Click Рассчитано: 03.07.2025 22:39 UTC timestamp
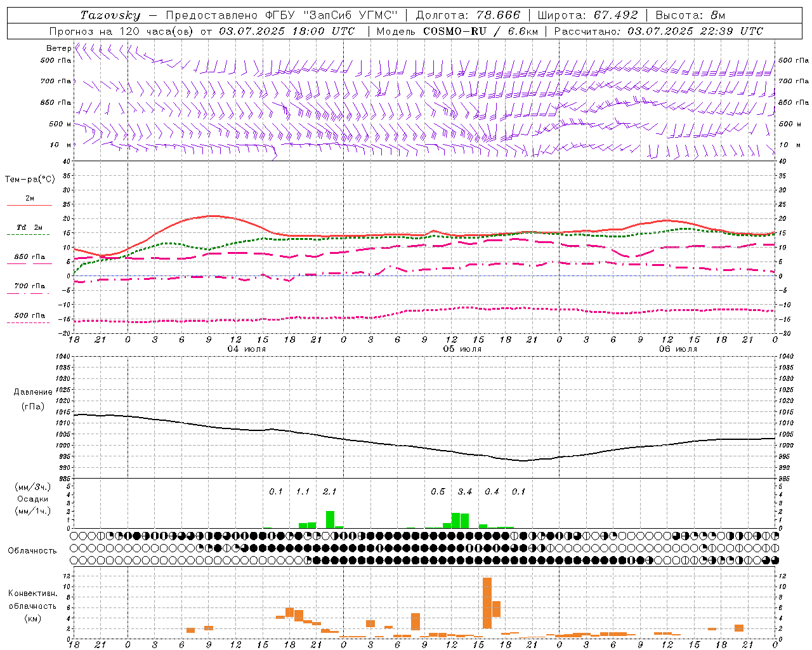The height and width of the screenshot is (650, 812). pos(658,31)
